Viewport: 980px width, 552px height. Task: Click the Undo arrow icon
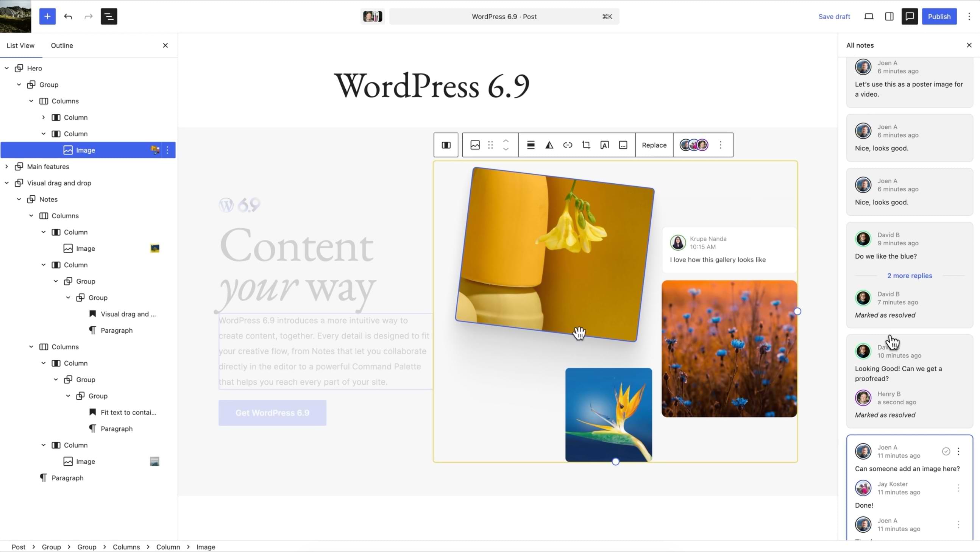click(x=68, y=16)
